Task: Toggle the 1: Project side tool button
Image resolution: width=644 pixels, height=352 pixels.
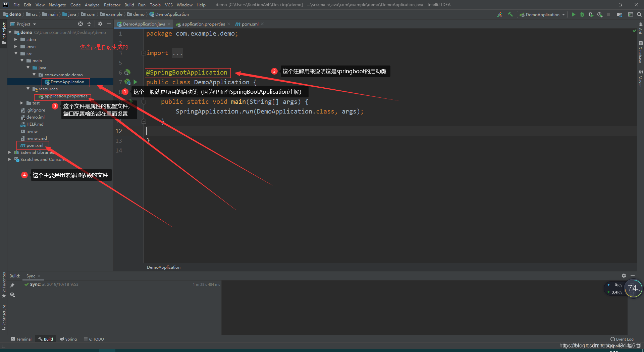Action: (x=4, y=34)
